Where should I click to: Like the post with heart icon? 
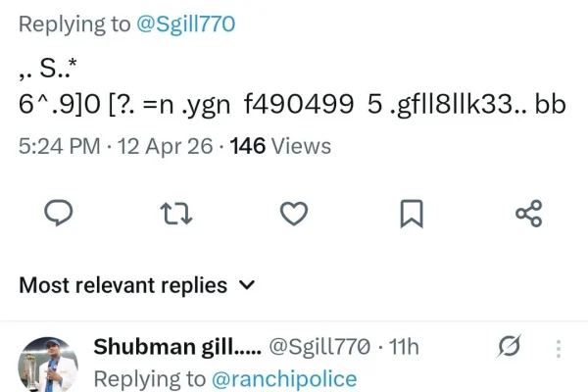(294, 214)
